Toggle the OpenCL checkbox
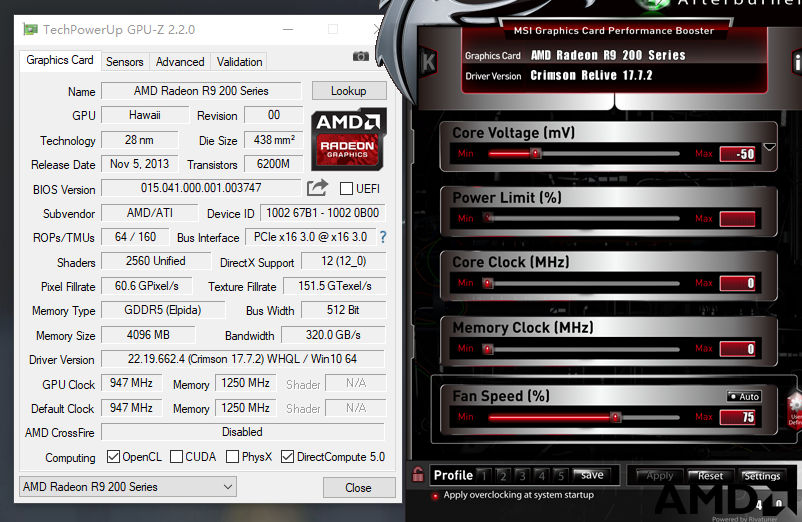802x522 pixels. [x=113, y=457]
